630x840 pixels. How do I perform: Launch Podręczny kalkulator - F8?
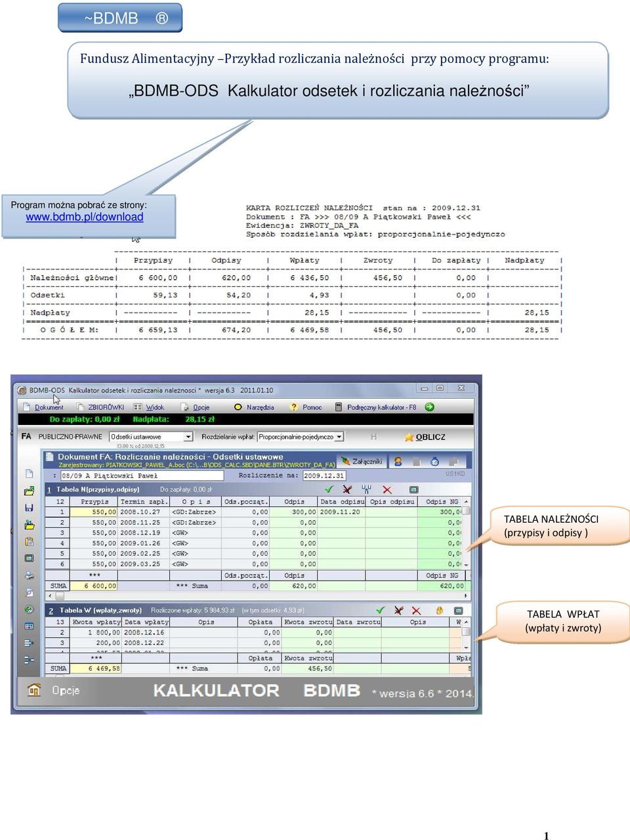tap(381, 407)
